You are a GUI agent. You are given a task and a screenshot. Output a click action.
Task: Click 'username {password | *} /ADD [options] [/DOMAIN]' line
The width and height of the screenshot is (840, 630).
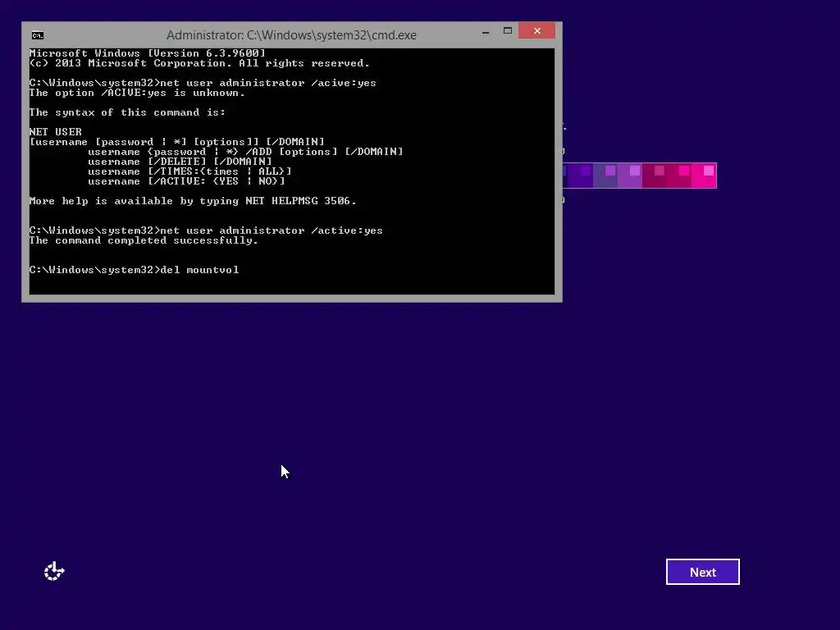coord(245,152)
